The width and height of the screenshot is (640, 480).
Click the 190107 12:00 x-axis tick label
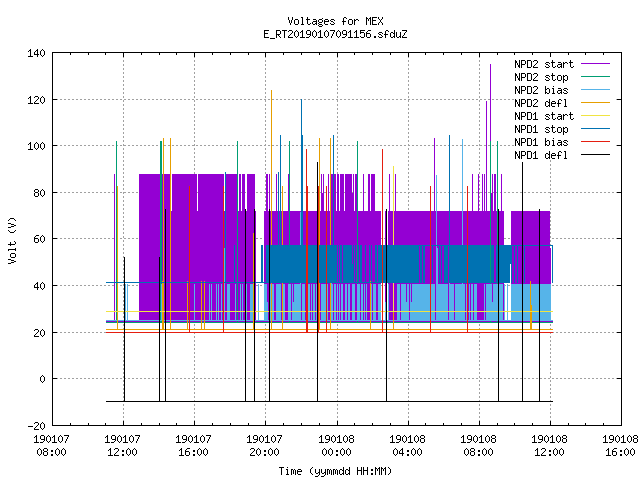click(x=122, y=446)
